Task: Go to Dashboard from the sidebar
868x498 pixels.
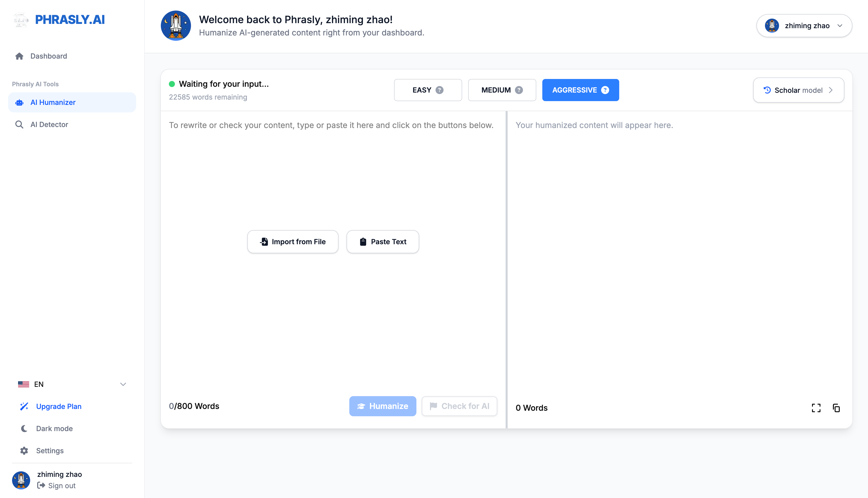Action: [49, 56]
